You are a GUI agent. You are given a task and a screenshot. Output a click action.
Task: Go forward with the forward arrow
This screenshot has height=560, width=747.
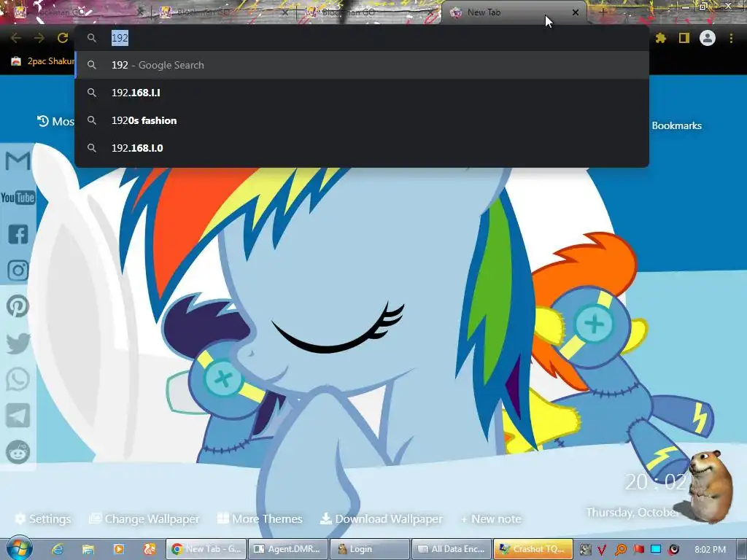tap(39, 38)
